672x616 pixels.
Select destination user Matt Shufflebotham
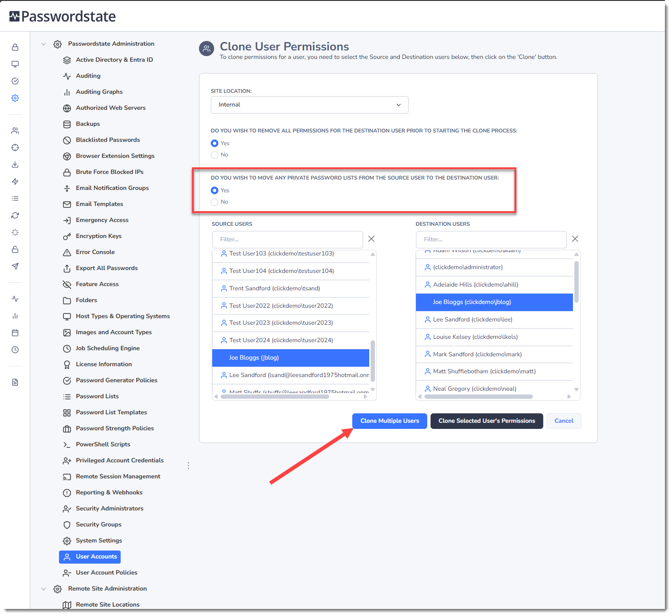click(494, 371)
